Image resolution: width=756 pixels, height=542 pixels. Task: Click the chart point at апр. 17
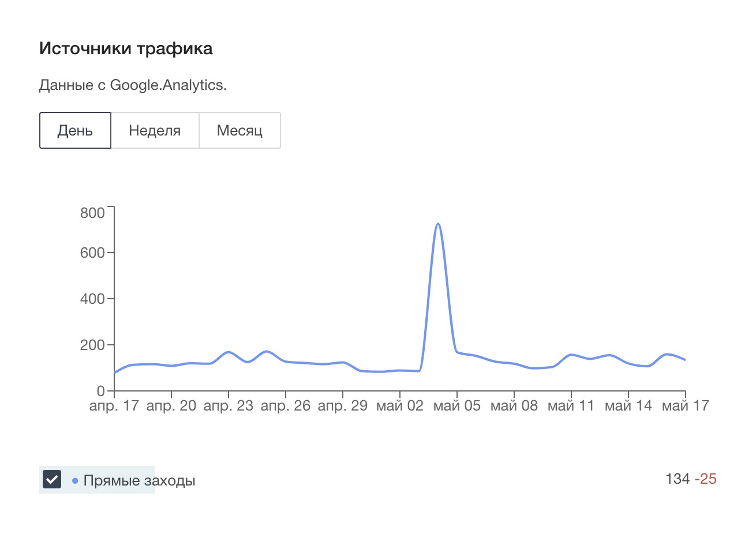pyautogui.click(x=115, y=373)
